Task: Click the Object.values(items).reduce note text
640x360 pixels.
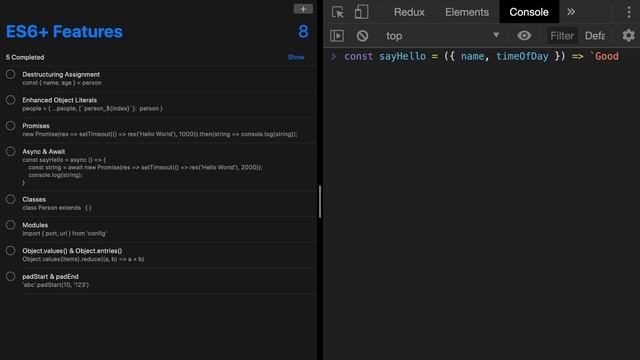Action: (83, 259)
